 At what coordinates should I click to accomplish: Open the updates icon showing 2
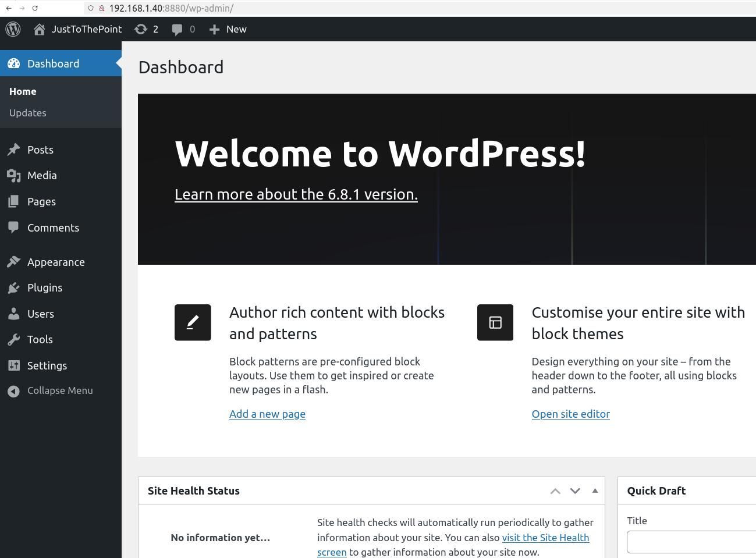[146, 29]
